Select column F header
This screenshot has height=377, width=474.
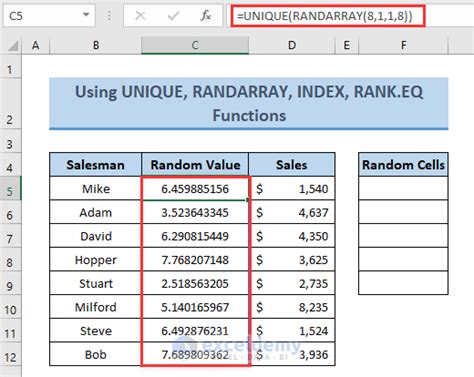click(x=403, y=45)
